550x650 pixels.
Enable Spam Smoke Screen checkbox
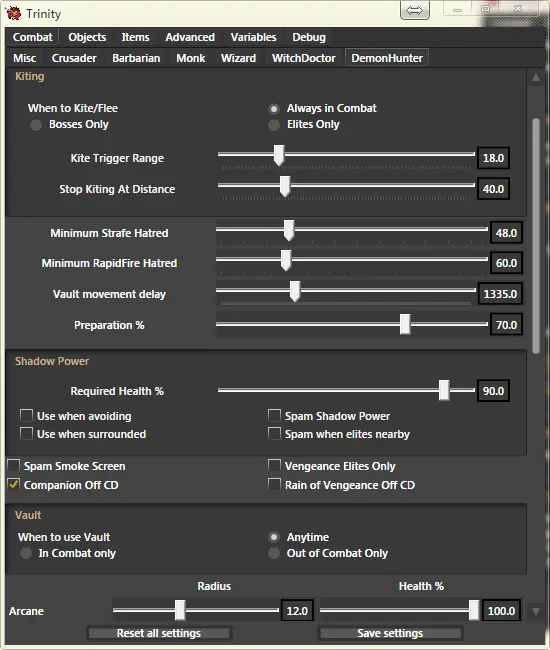(x=14, y=465)
